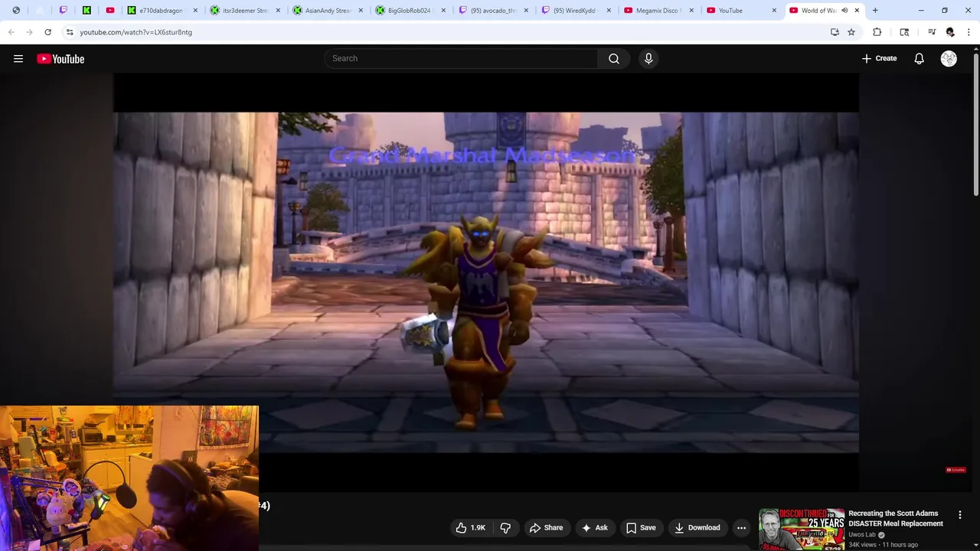This screenshot has width=980, height=551.
Task: Switch to WiredKydd Twitch tab
Action: coord(575,11)
